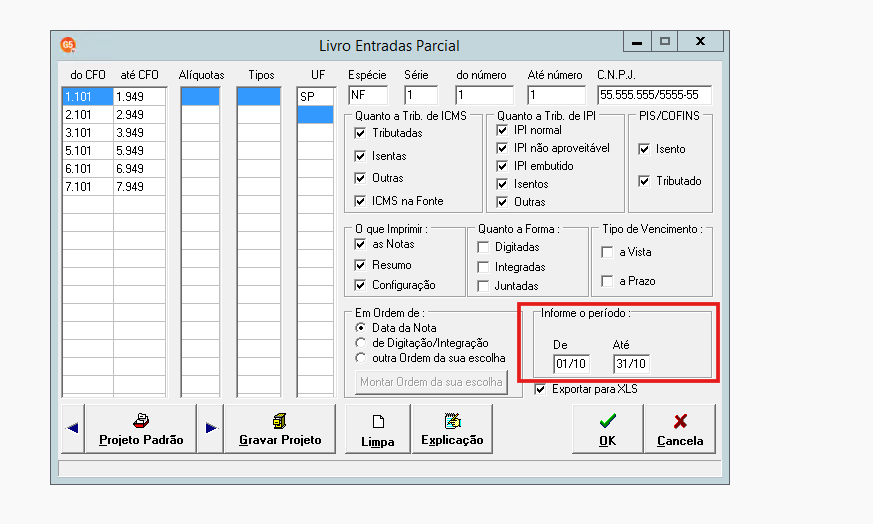Click Montar Ordem da sua escolha button
This screenshot has height=524, width=873.
pyautogui.click(x=431, y=382)
